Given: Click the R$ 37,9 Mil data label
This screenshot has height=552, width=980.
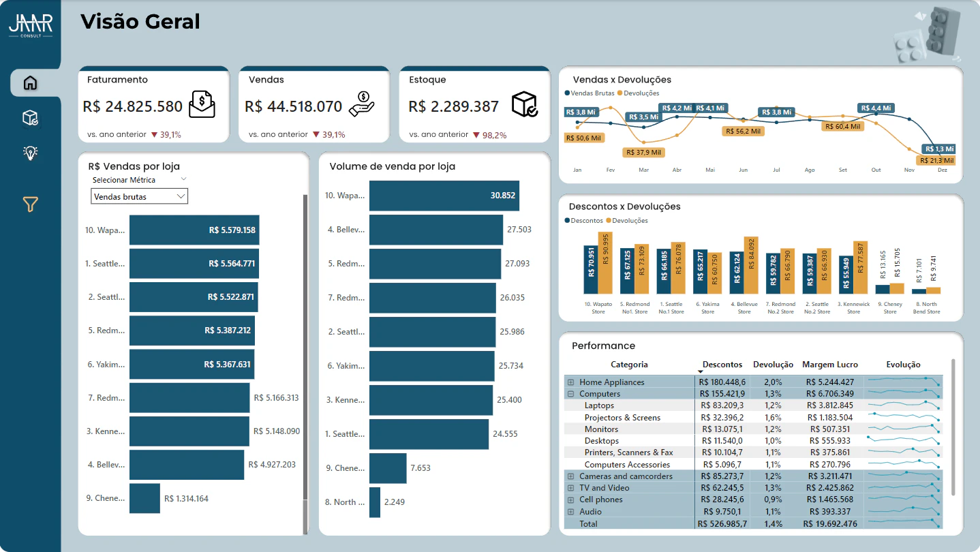Looking at the screenshot, I should pyautogui.click(x=645, y=152).
